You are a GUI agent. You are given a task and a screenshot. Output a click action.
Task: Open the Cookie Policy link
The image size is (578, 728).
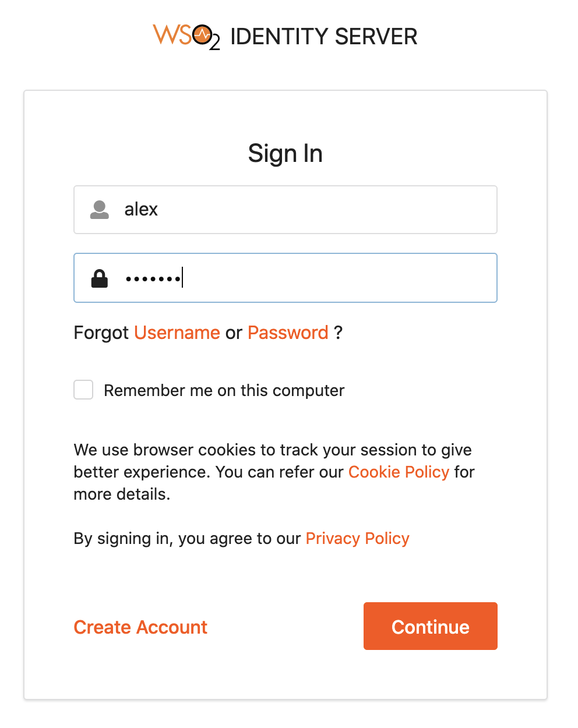click(x=399, y=472)
